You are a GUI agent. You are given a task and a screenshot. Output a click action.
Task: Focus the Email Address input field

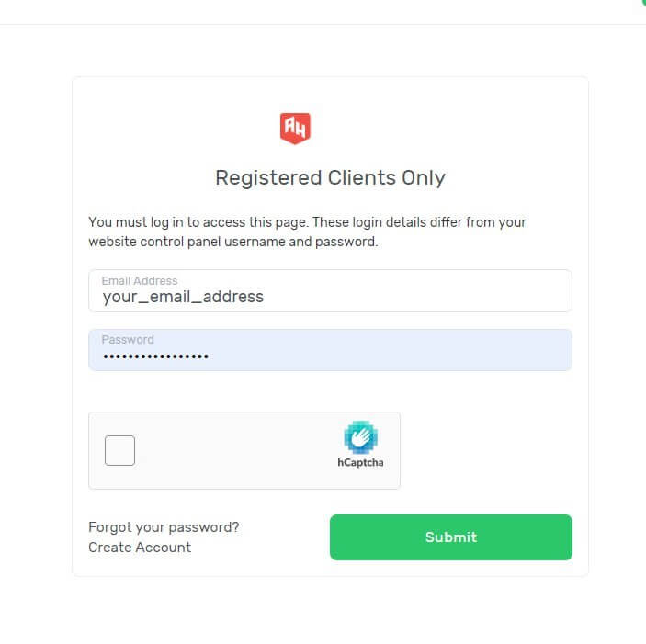click(x=330, y=290)
